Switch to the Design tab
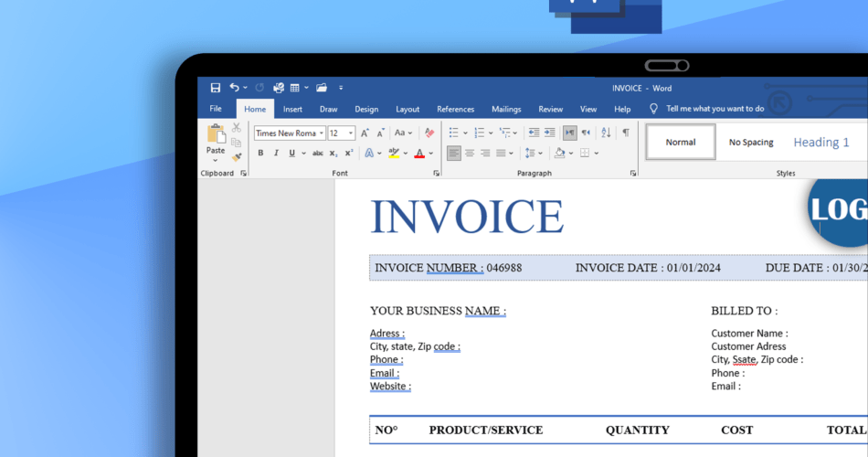Image resolution: width=868 pixels, height=457 pixels. (366, 109)
